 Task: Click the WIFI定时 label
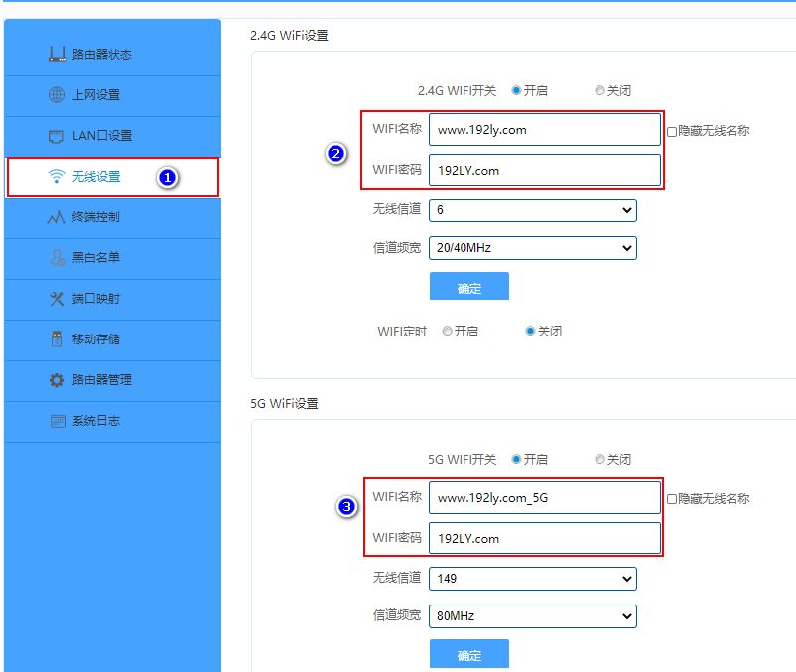coord(402,332)
